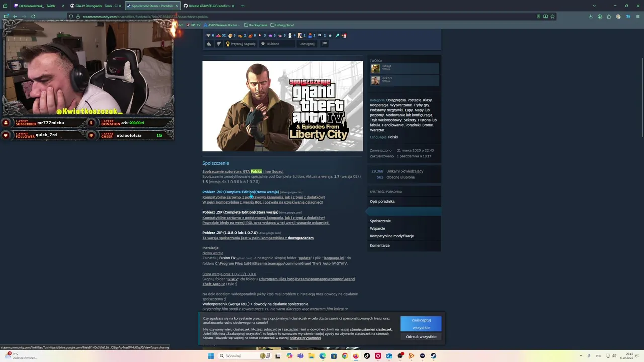Click the flag report icon
Viewport: 644px width, 362px height.
[325, 44]
